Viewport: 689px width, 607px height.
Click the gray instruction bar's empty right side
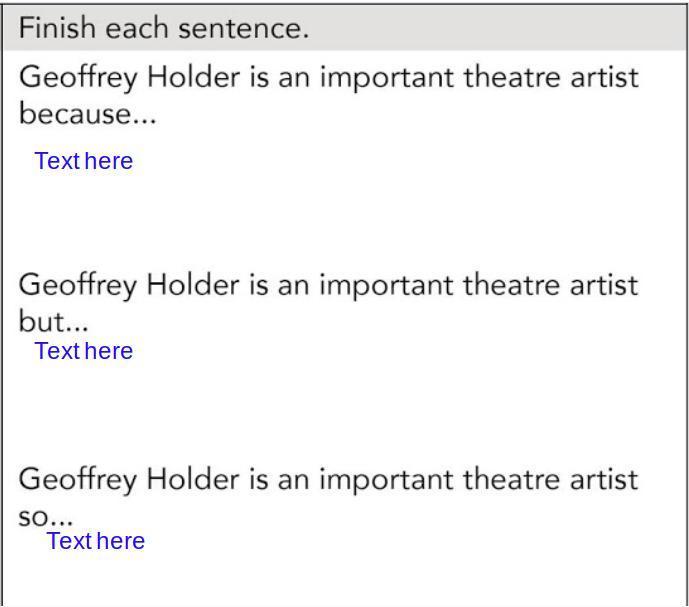tap(520, 28)
